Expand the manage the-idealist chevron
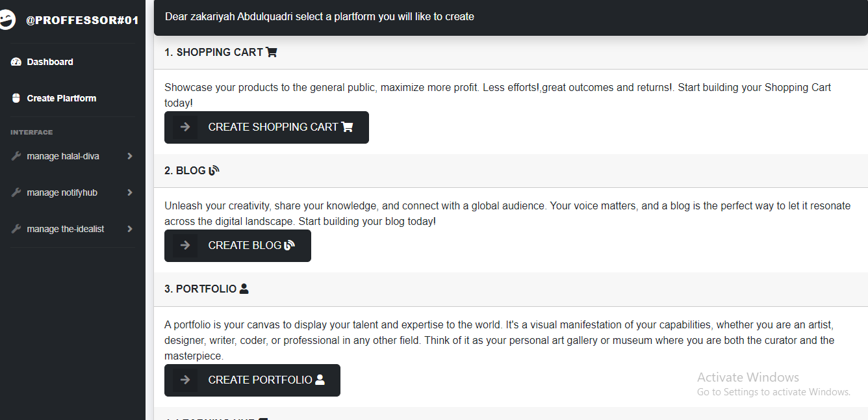The image size is (868, 420). pos(130,229)
